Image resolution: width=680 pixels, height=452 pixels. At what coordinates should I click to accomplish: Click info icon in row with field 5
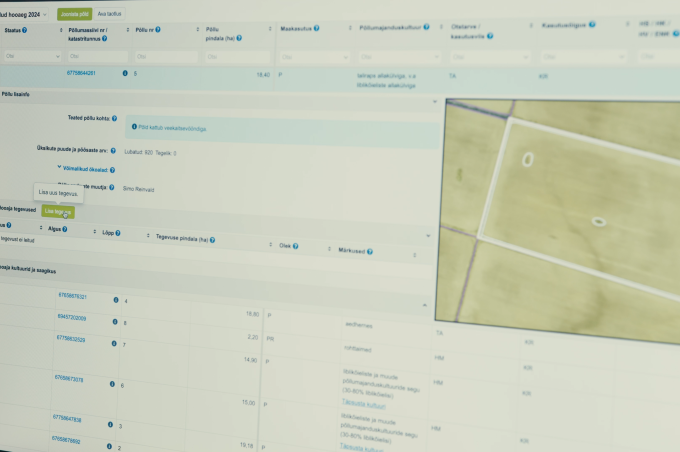pyautogui.click(x=125, y=74)
